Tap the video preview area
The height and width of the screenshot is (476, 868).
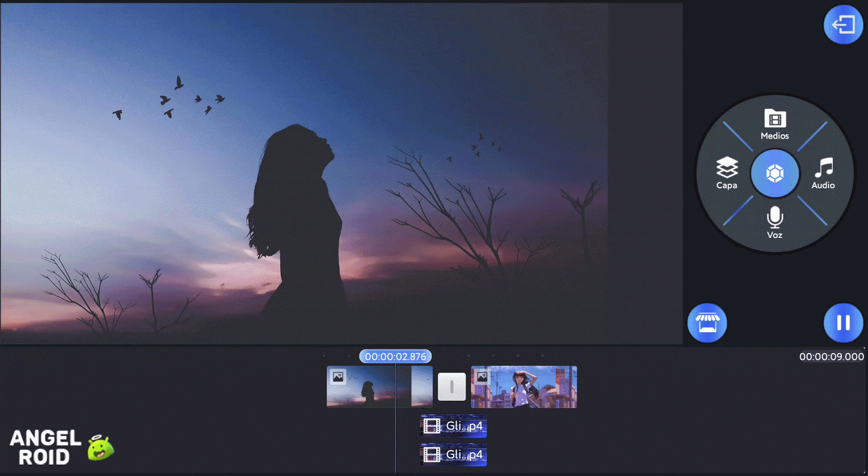click(341, 173)
